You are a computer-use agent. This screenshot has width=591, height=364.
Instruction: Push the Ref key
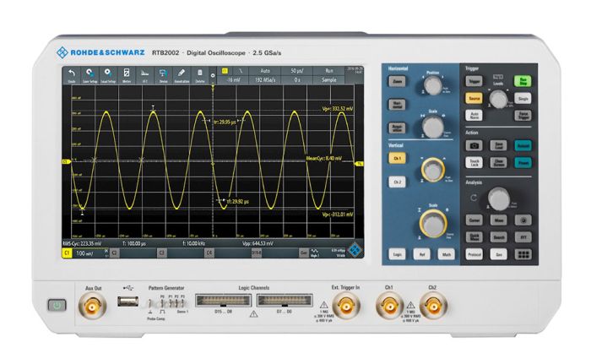(422, 254)
